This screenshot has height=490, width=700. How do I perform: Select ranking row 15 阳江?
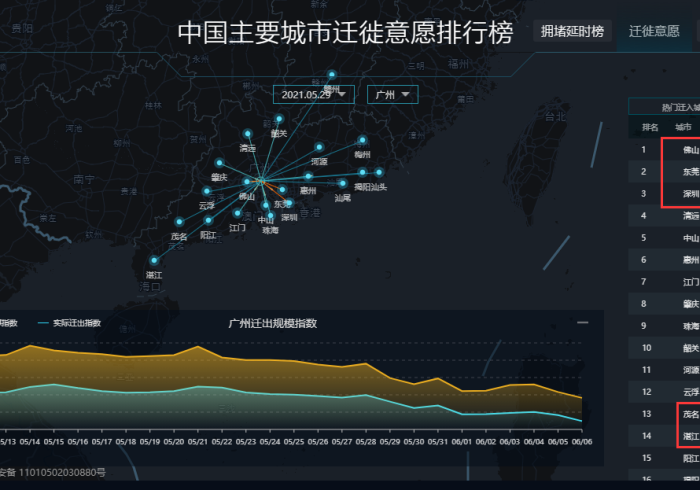[664, 458]
